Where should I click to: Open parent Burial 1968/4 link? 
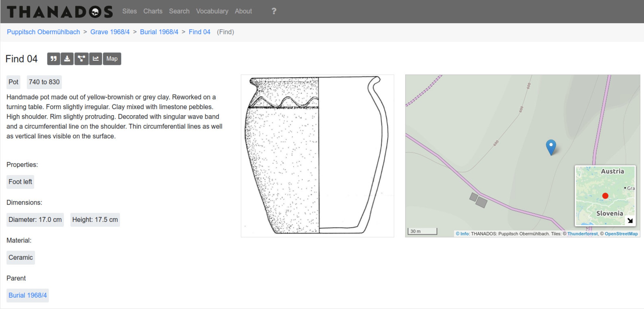[x=28, y=295]
